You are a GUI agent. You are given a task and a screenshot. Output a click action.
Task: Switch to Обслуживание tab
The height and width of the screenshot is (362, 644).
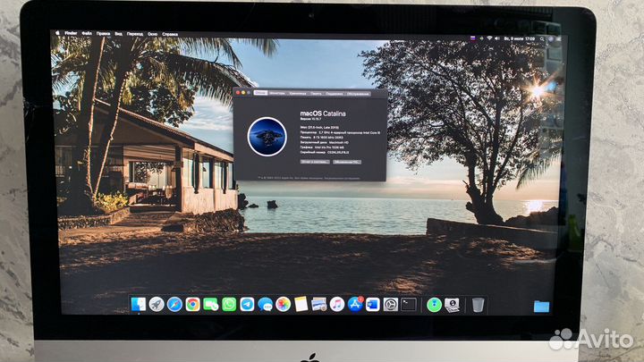(358, 94)
